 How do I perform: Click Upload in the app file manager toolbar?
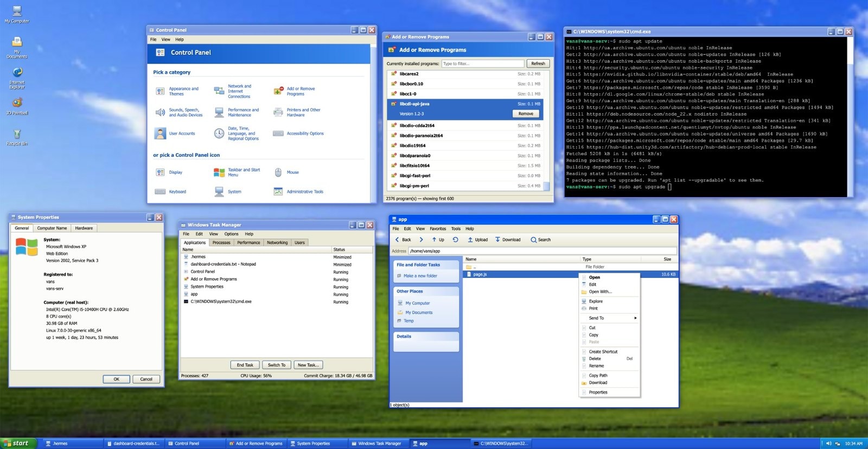point(477,239)
